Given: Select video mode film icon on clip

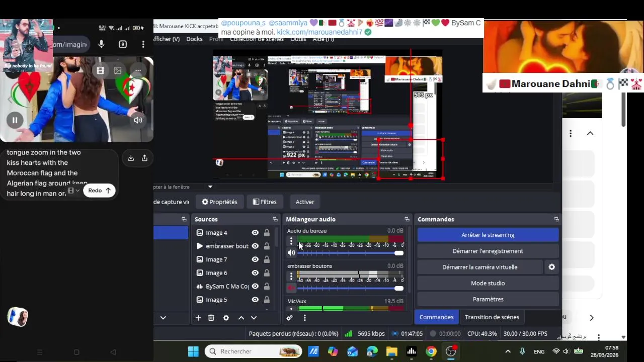Looking at the screenshot, I should 101,71.
